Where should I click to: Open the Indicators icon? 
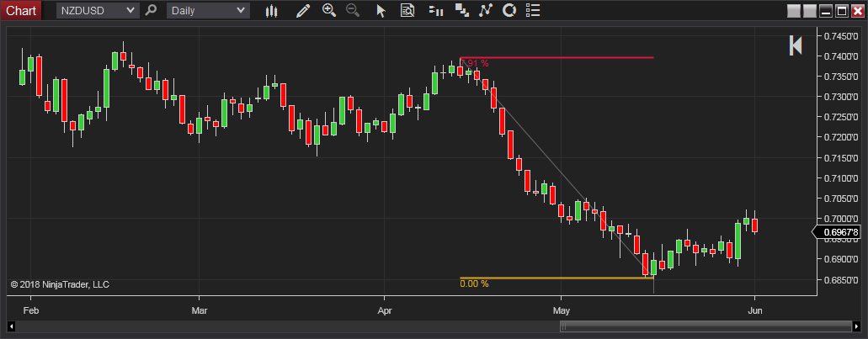coord(484,11)
